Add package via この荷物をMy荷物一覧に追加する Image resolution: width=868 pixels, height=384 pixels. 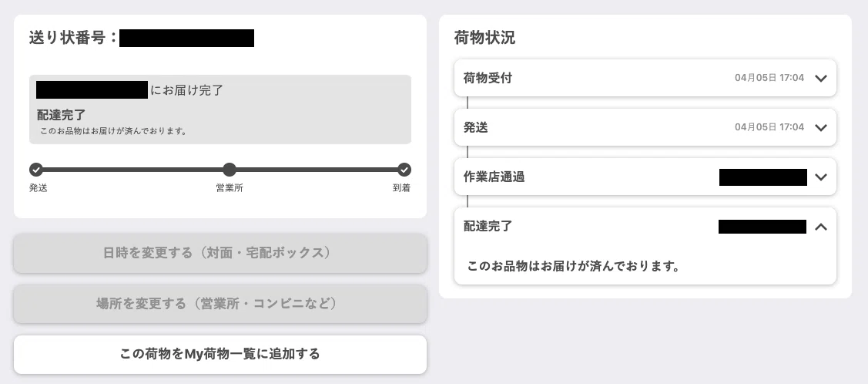click(x=220, y=354)
